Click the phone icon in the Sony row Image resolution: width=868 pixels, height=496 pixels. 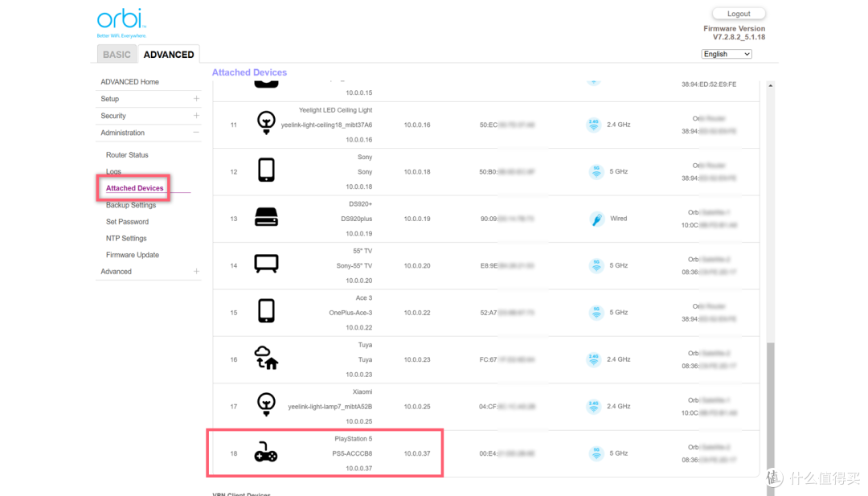click(x=266, y=170)
